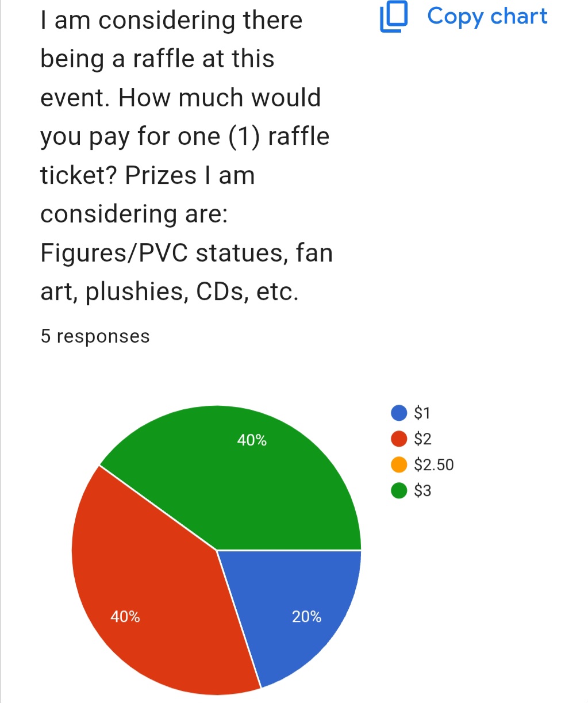The image size is (588, 703).
Task: Click the $2.50 legend label
Action: (x=434, y=464)
